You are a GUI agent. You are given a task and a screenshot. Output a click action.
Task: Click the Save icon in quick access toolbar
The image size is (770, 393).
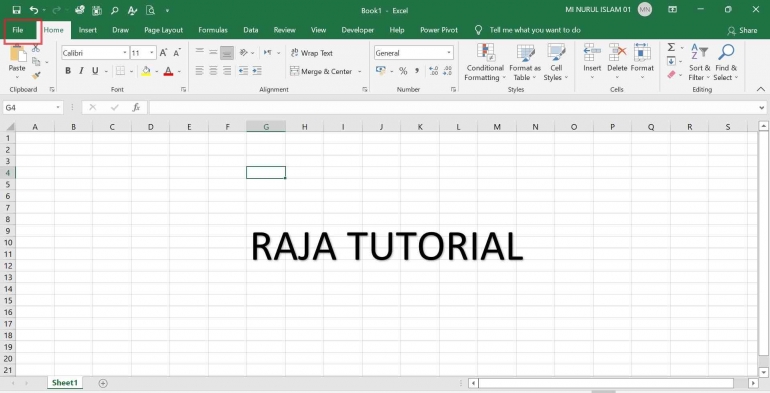tap(16, 10)
